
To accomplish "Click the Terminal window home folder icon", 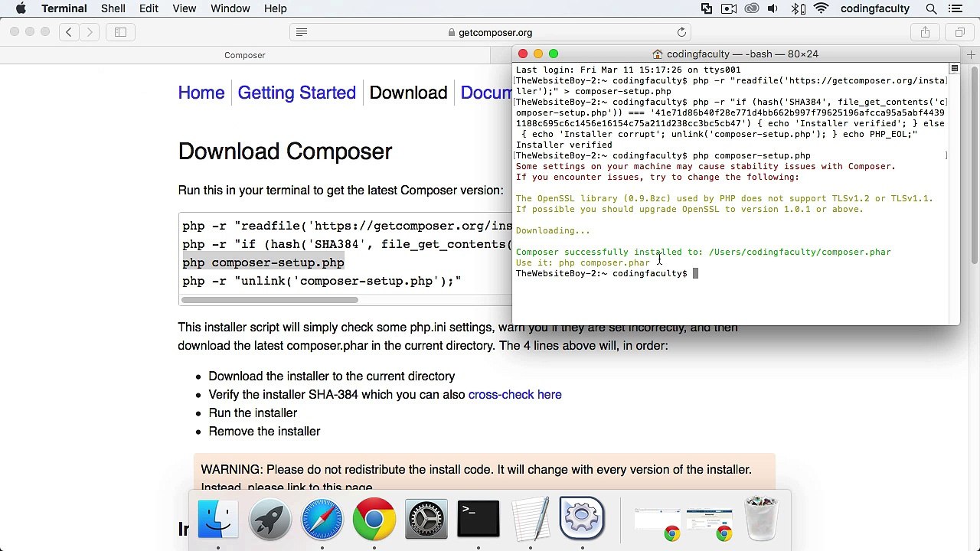I will click(657, 54).
